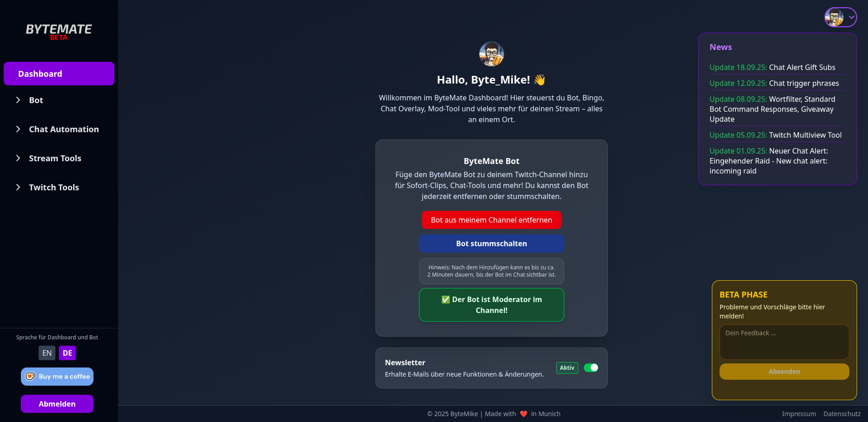Expand the Stream Tools section
868x422 pixels.
55,159
